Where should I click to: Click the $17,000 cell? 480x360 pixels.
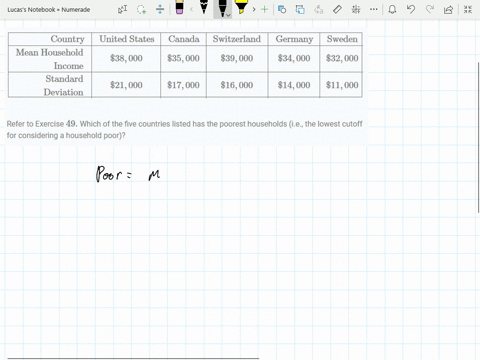point(183,85)
